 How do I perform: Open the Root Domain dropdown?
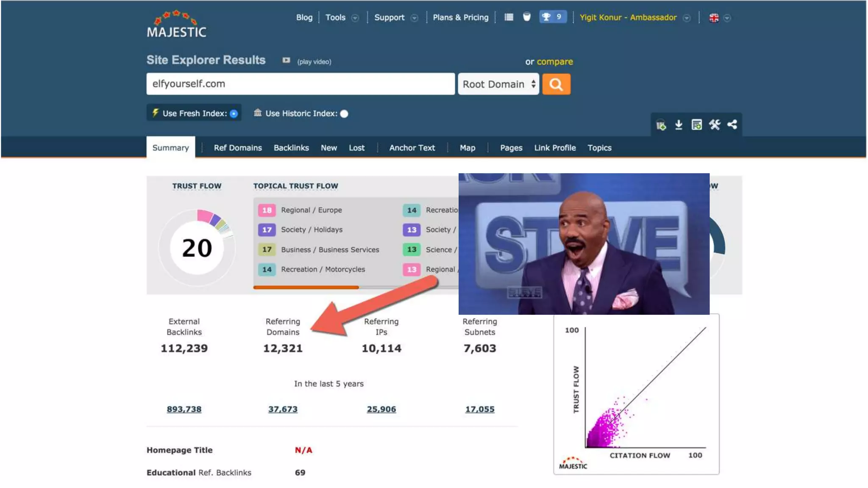pyautogui.click(x=498, y=84)
